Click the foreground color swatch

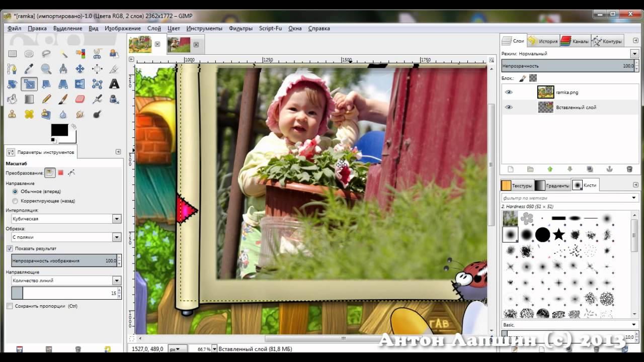pos(59,130)
